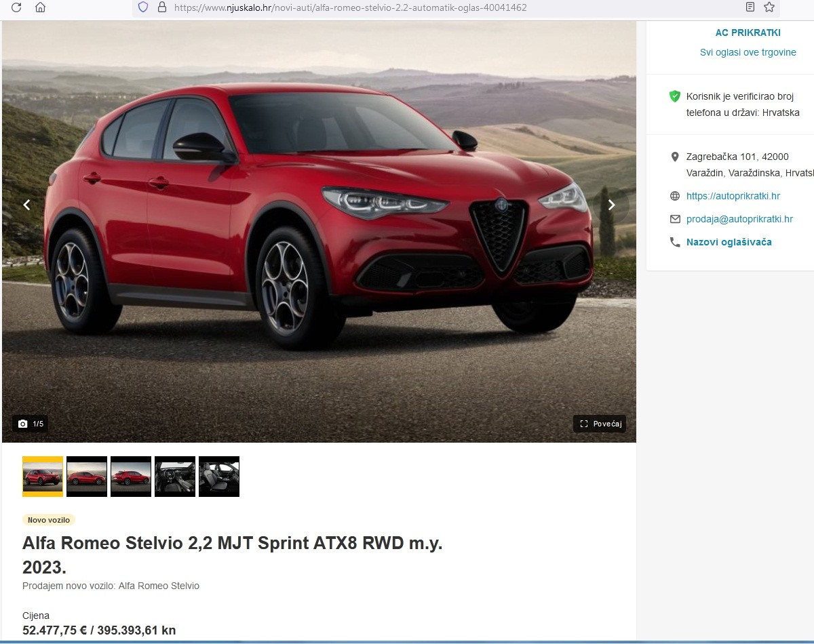The image size is (814, 644).
Task: Select second thumbnail showing side view
Action: point(87,477)
